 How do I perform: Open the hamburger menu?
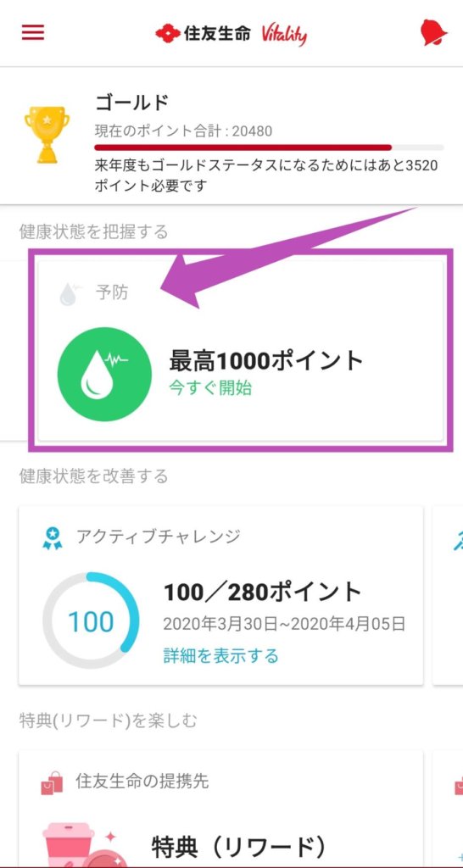click(33, 32)
